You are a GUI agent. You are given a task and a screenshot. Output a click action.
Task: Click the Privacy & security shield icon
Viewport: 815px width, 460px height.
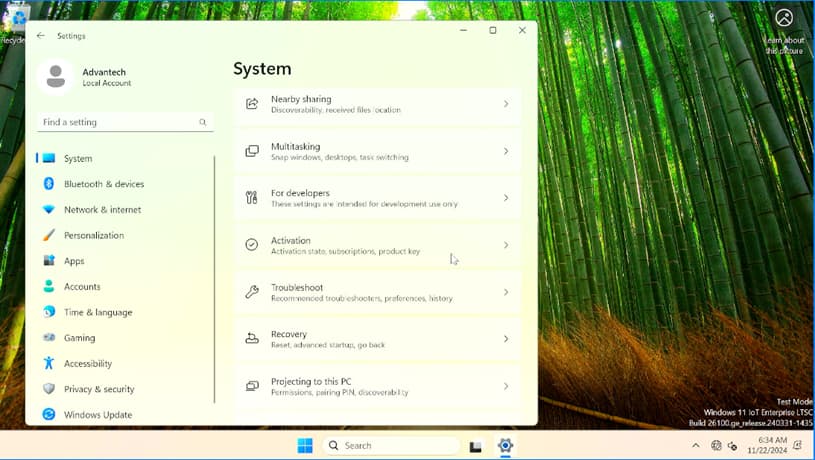pos(49,388)
